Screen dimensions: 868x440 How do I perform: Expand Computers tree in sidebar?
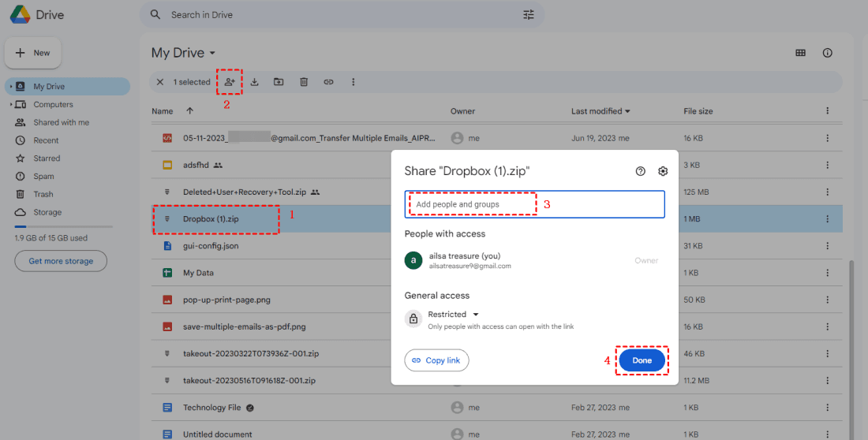click(11, 105)
